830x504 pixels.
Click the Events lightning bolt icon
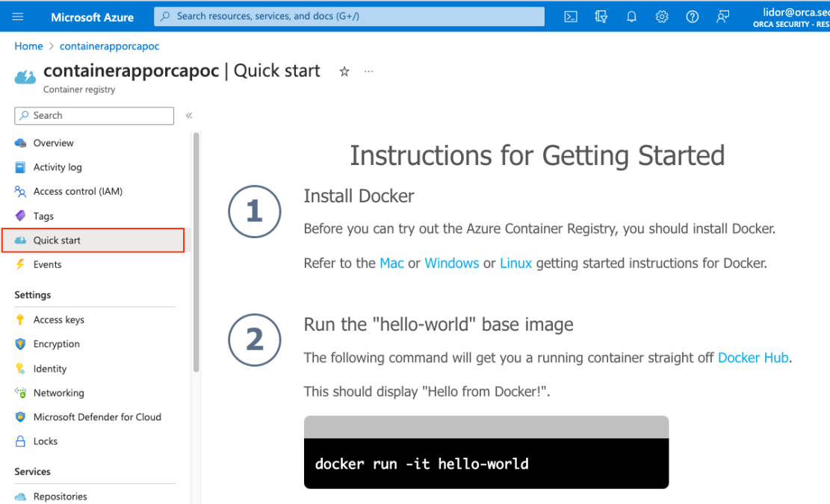click(20, 264)
